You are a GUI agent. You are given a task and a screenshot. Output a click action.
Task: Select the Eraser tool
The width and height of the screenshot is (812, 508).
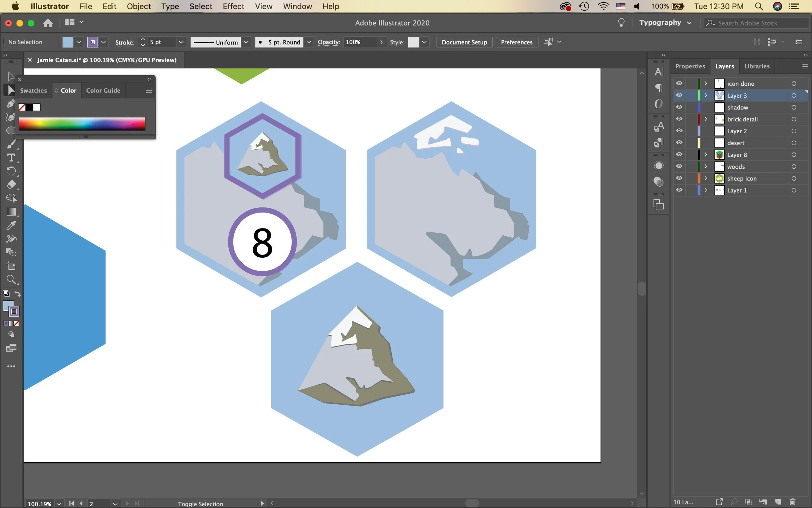point(11,185)
